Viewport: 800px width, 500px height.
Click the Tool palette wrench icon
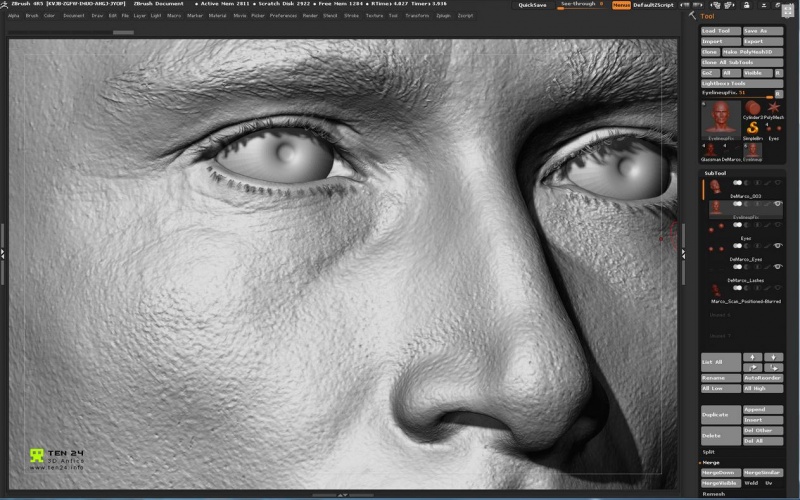point(692,16)
